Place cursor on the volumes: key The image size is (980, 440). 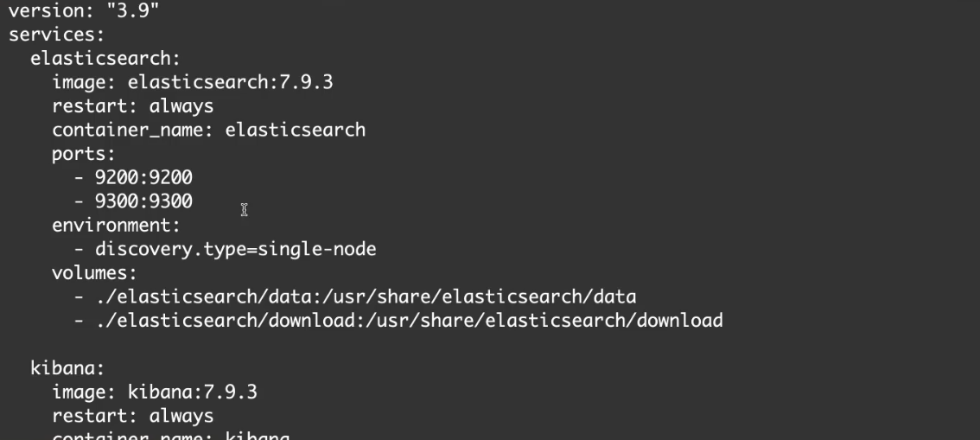94,273
